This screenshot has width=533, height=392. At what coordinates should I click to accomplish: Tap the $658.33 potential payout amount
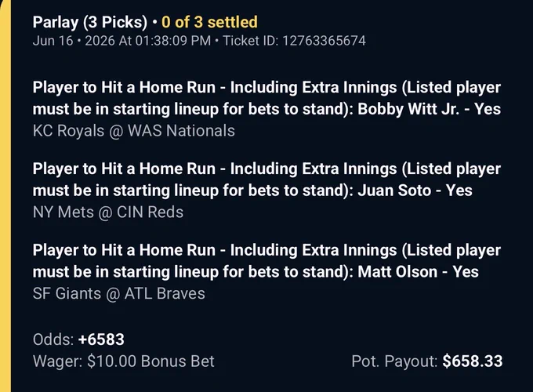point(473,361)
